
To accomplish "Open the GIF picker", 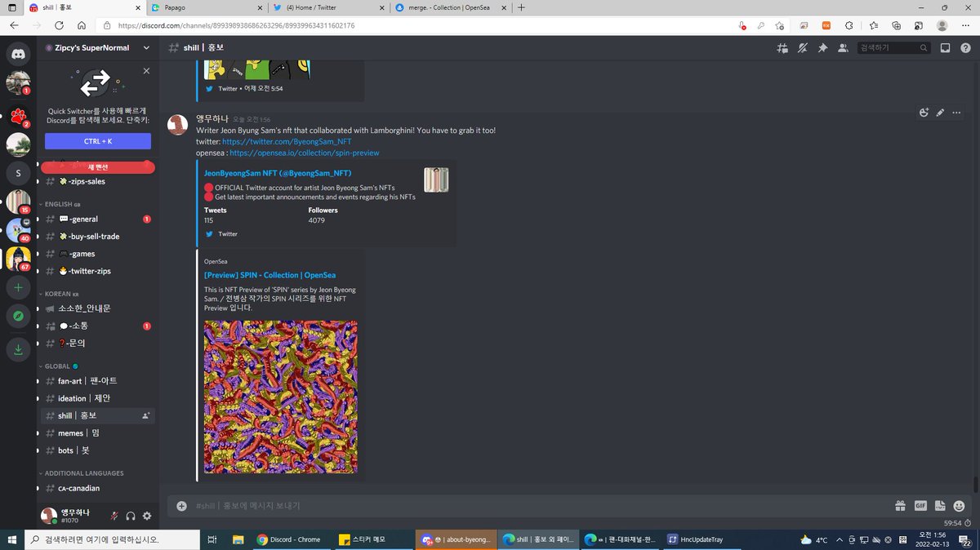I will 920,506.
